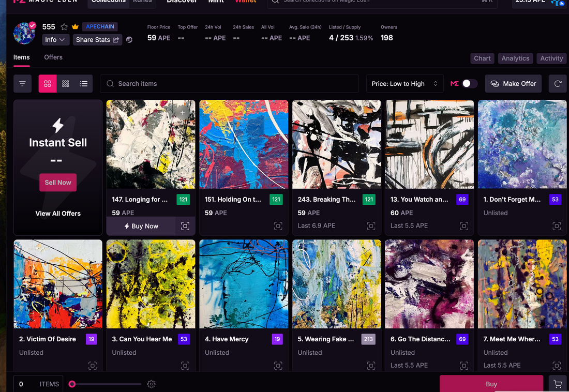Screen dimensions: 569x392
Task: Switch to large grid view
Action: (48, 84)
